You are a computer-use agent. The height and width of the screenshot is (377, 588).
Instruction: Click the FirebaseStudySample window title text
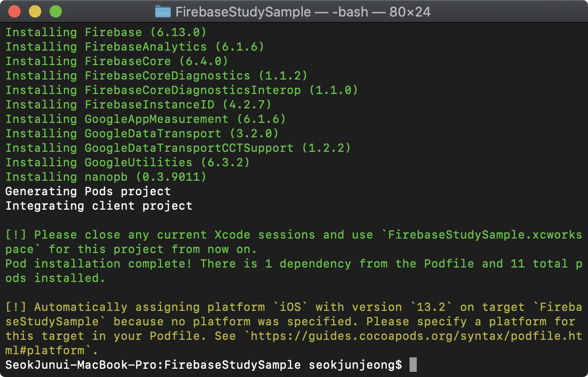[x=303, y=12]
